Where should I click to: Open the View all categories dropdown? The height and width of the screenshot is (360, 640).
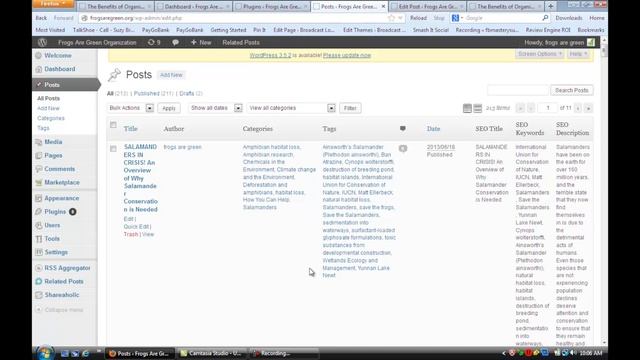tap(291, 108)
